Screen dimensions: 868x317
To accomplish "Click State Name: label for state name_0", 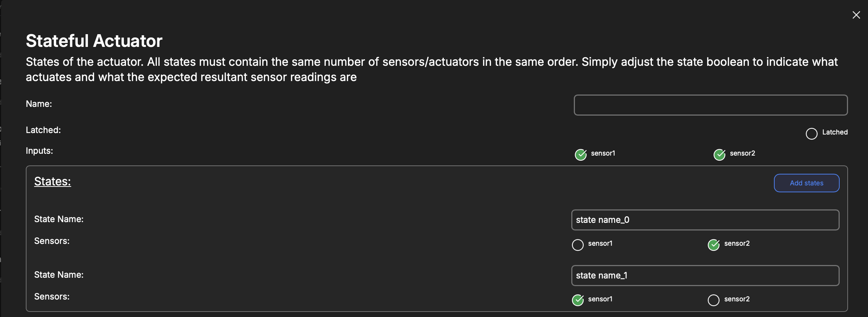I will [59, 219].
